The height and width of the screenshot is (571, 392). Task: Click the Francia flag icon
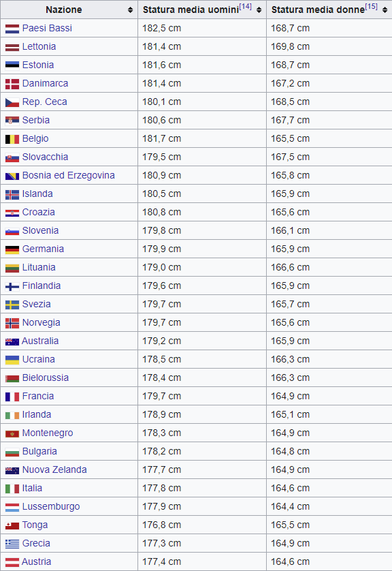pos(12,397)
